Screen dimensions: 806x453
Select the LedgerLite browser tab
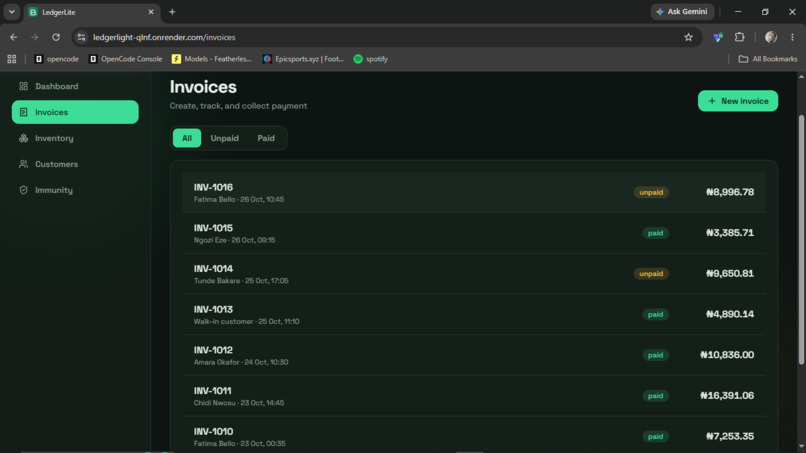(91, 12)
